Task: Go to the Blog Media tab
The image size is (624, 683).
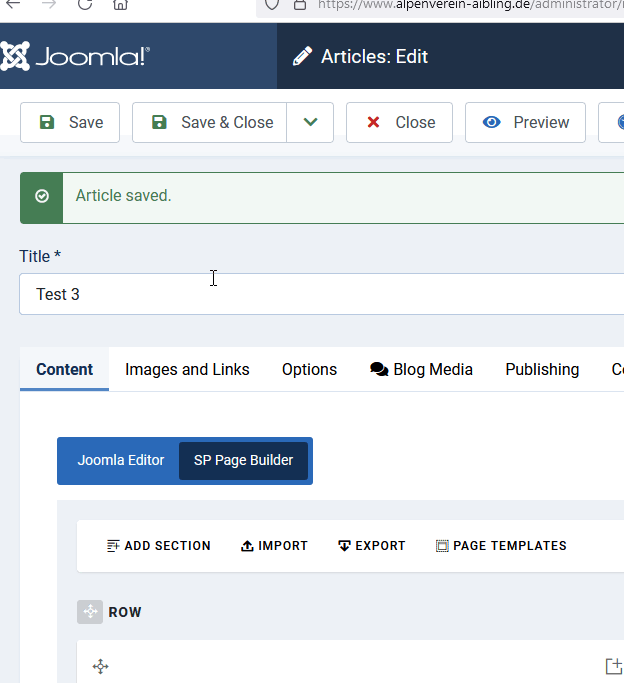Action: tap(421, 369)
